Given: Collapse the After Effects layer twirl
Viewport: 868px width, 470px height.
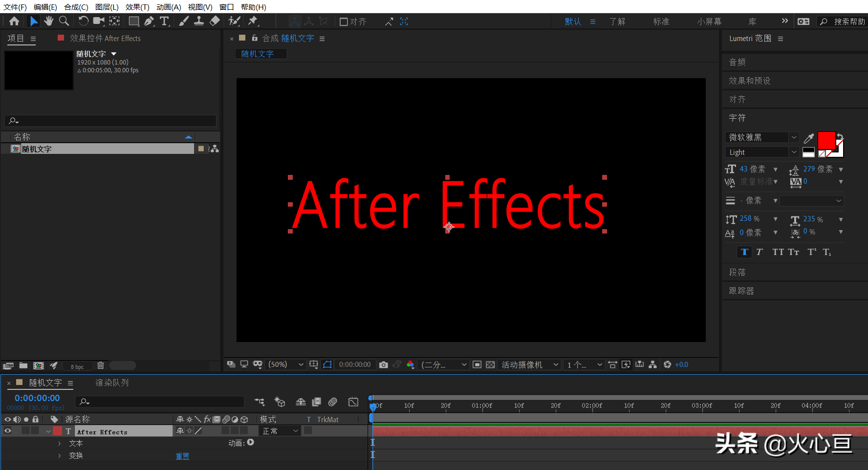Looking at the screenshot, I should pos(48,431).
